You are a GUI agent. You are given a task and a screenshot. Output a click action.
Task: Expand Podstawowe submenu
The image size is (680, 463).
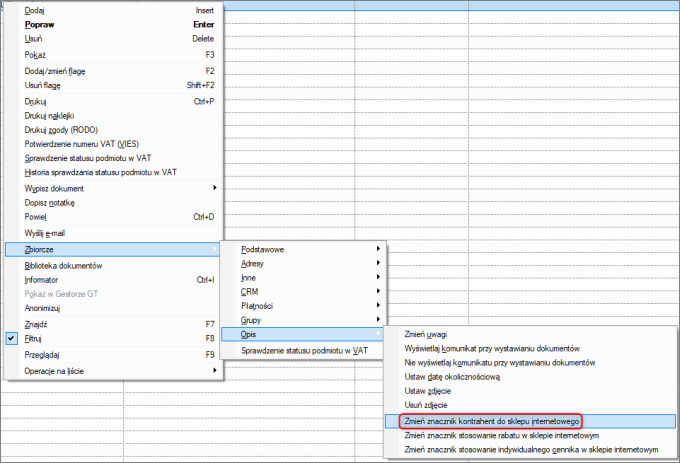(x=302, y=249)
